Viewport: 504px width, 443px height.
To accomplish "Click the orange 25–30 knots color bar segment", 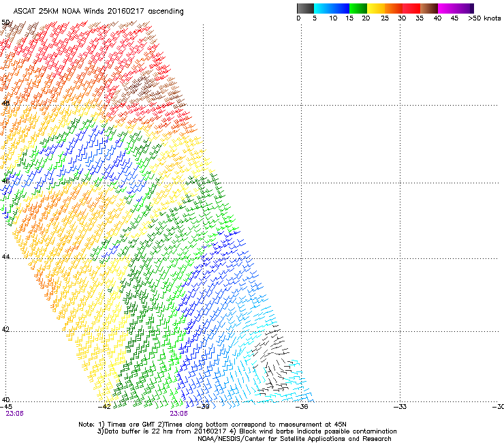I will (x=394, y=8).
